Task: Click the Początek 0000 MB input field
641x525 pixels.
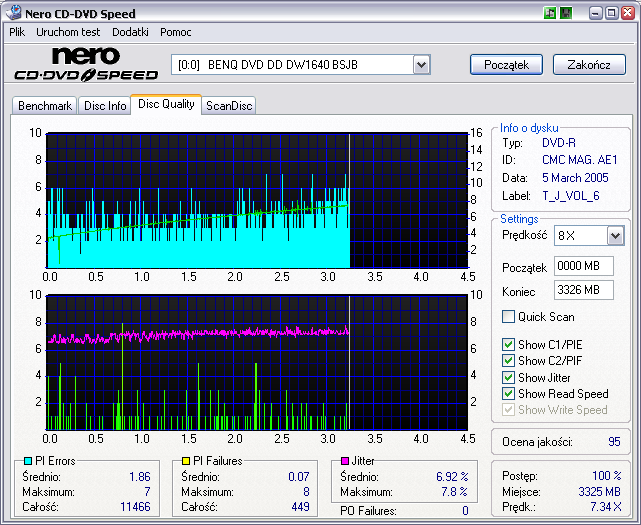Action: click(584, 266)
